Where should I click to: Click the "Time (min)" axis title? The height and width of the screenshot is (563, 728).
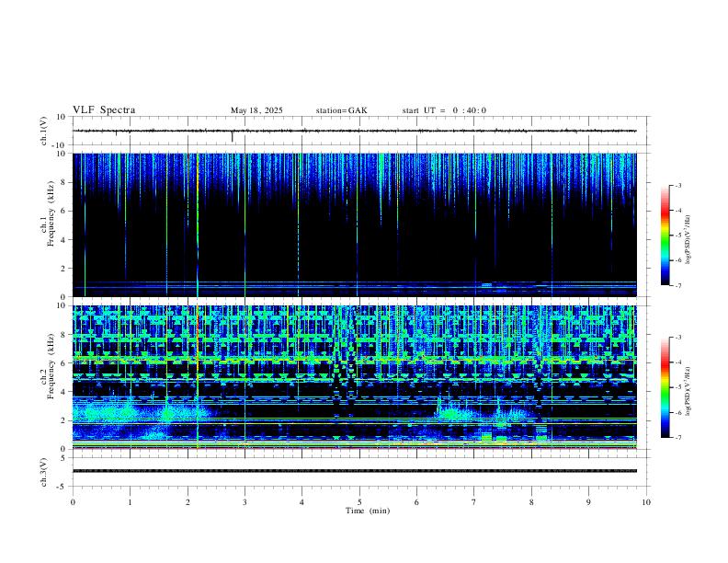click(x=368, y=511)
